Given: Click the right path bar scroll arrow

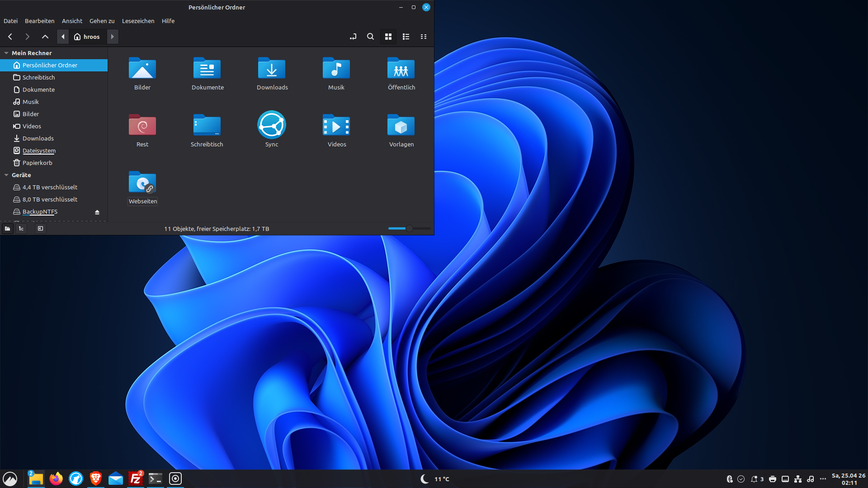Looking at the screenshot, I should click(113, 37).
